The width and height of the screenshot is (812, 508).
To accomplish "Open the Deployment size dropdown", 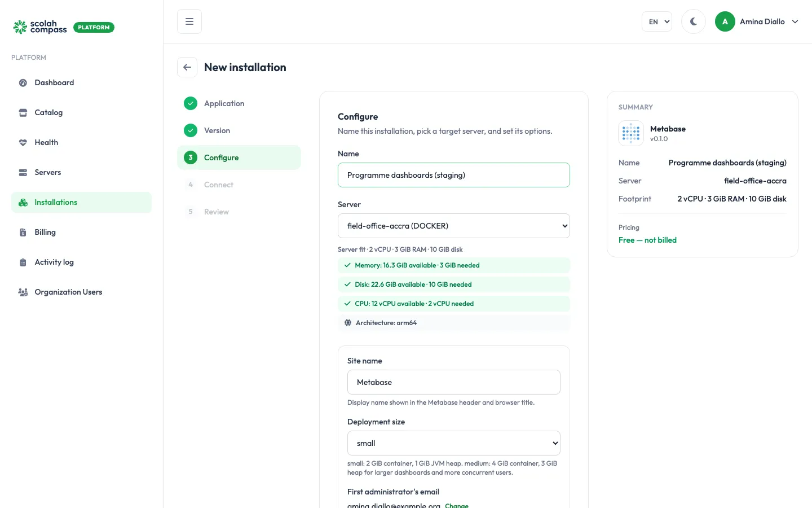I will (454, 443).
